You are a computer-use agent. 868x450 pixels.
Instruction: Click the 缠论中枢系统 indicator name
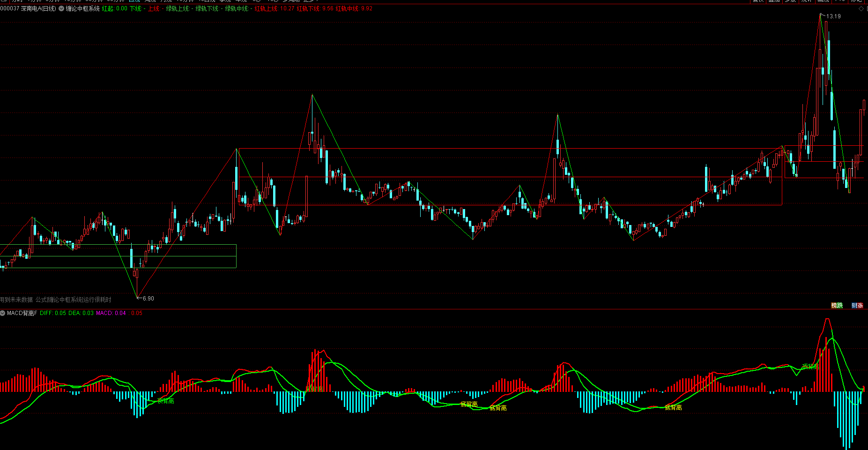coord(82,8)
